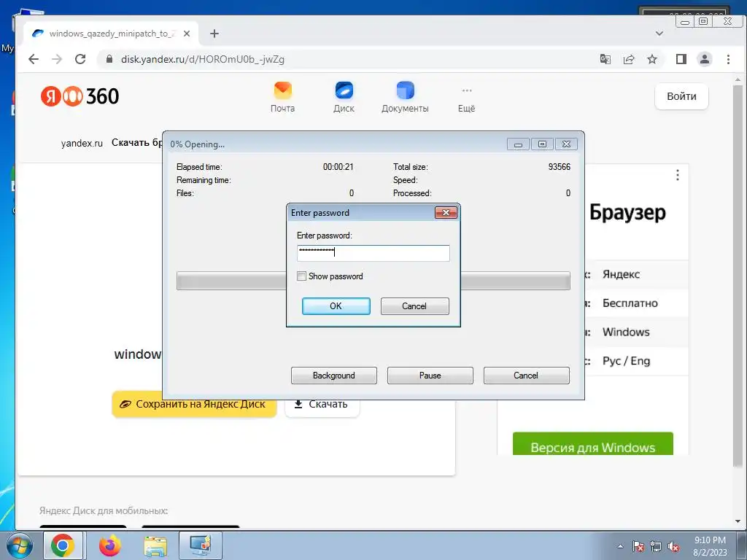Open Документы service icon
This screenshot has height=560, width=747.
coord(405,97)
